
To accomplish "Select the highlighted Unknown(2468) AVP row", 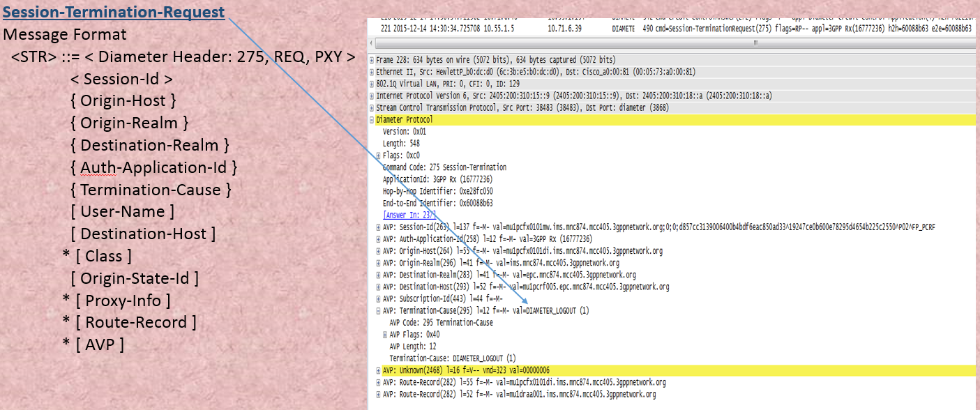I will pyautogui.click(x=488, y=370).
